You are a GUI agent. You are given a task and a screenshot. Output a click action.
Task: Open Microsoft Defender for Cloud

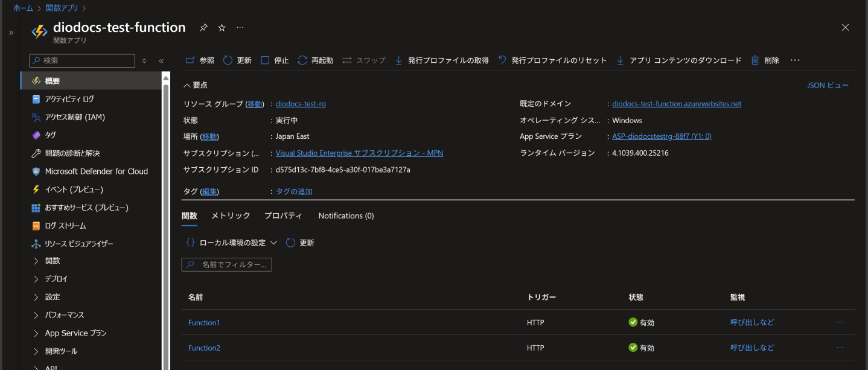click(x=91, y=171)
